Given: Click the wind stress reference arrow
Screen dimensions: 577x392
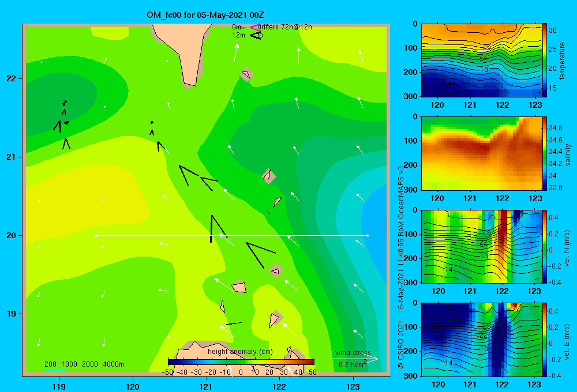Looking at the screenshot, I should coord(355,359).
